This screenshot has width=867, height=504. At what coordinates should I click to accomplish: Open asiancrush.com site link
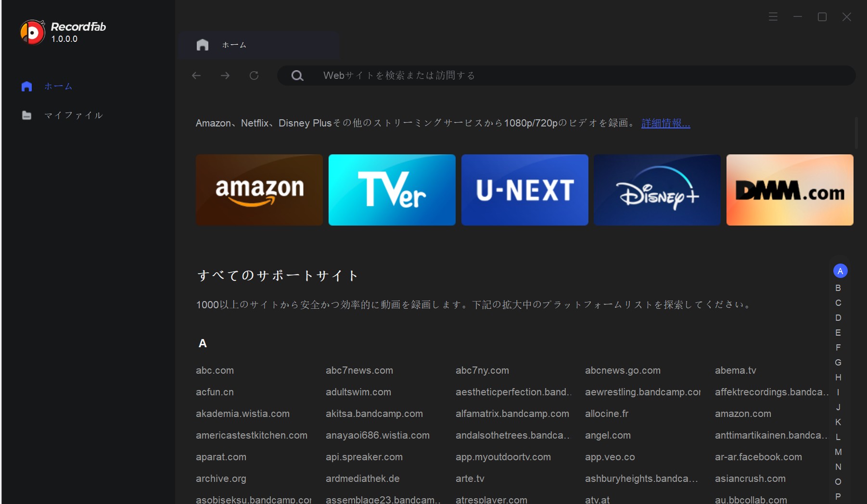click(750, 479)
